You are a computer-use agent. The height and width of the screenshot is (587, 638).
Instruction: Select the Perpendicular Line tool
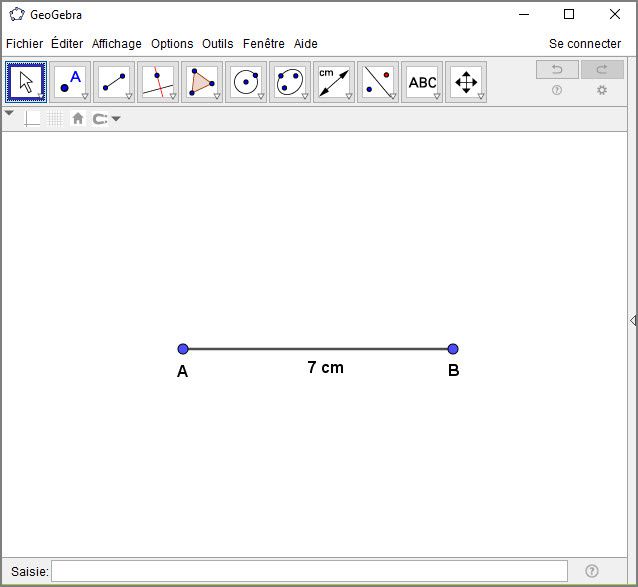coord(158,82)
